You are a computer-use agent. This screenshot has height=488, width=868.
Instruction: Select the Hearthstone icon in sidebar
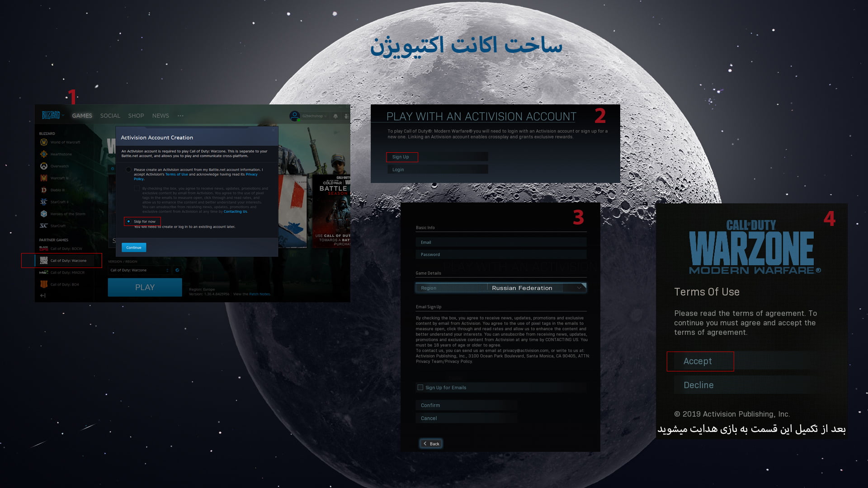click(44, 154)
